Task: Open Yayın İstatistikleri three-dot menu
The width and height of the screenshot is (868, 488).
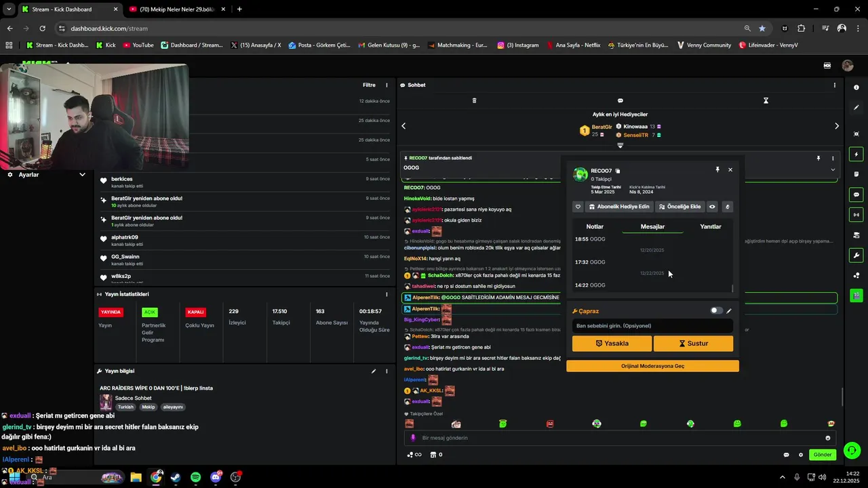Action: (x=387, y=294)
